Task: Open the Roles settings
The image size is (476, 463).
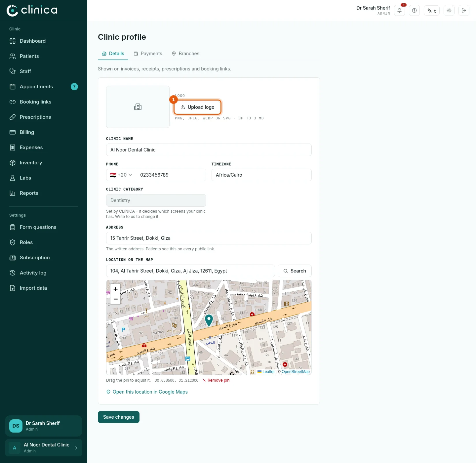Action: point(44,242)
